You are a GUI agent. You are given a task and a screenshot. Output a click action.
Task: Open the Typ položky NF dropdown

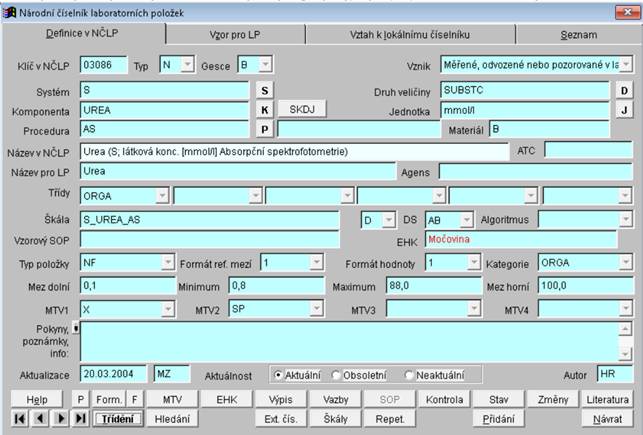[x=168, y=262]
